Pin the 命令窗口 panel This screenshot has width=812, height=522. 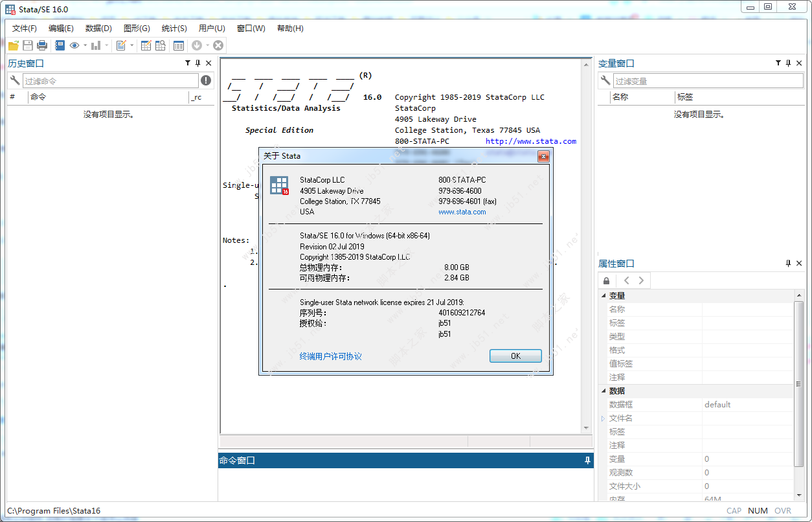tap(587, 460)
